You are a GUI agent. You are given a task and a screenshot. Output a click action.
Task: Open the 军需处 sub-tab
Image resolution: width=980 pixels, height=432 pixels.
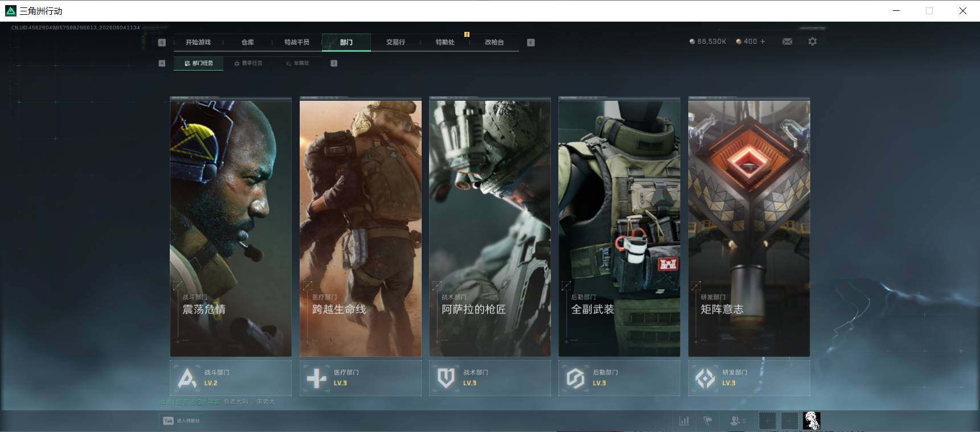(298, 63)
